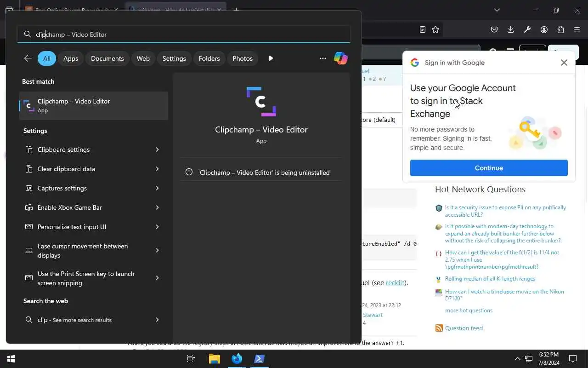
Task: Bookmark page with the star icon in Firefox
Action: point(435,29)
